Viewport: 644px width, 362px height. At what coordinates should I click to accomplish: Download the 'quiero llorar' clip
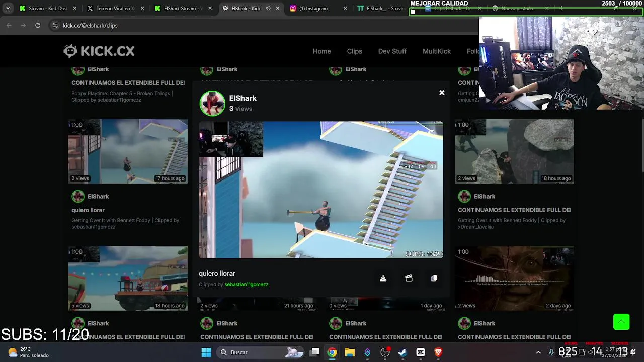click(383, 278)
